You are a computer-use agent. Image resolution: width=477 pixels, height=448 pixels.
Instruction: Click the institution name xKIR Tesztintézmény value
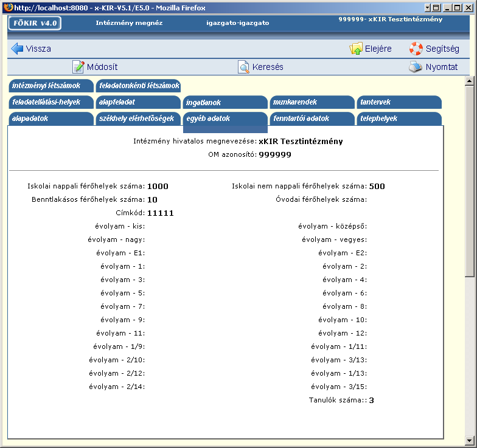point(301,141)
